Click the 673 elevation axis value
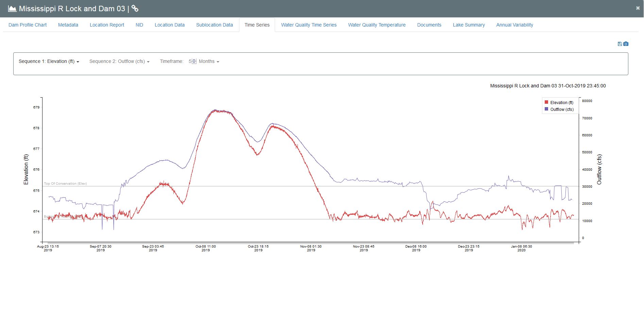This screenshot has height=319, width=644. click(x=36, y=232)
